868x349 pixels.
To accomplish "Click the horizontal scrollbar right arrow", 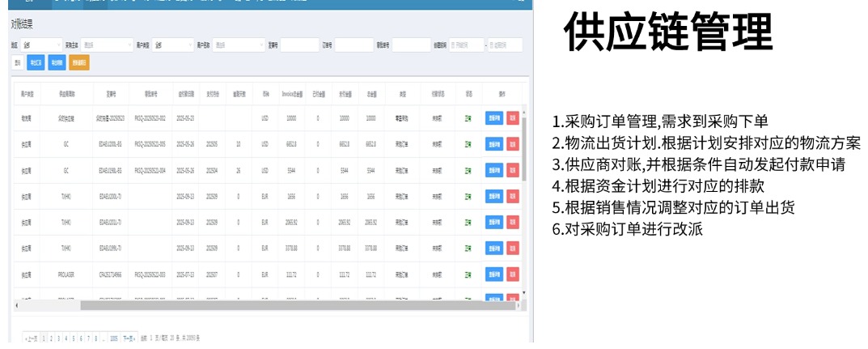I will [x=518, y=305].
